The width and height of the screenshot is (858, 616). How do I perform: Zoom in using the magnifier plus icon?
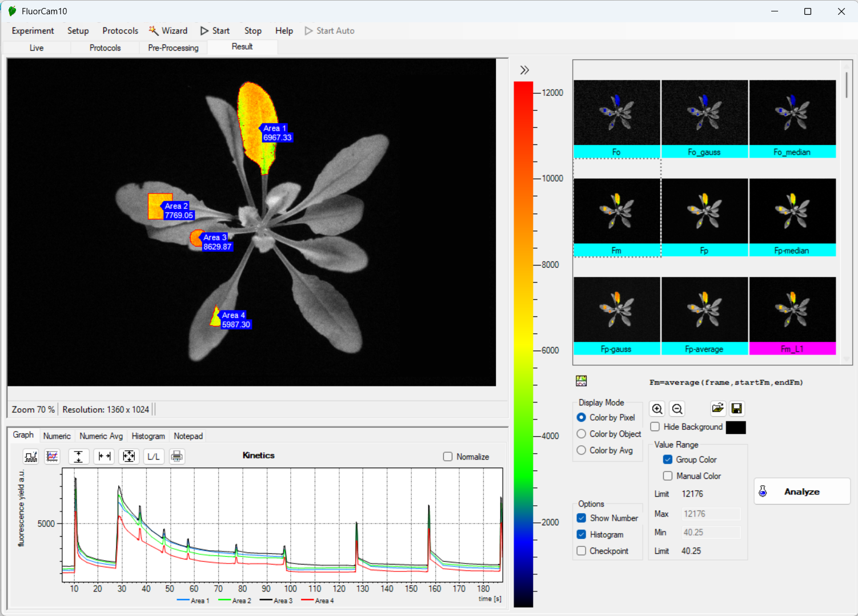[657, 409]
